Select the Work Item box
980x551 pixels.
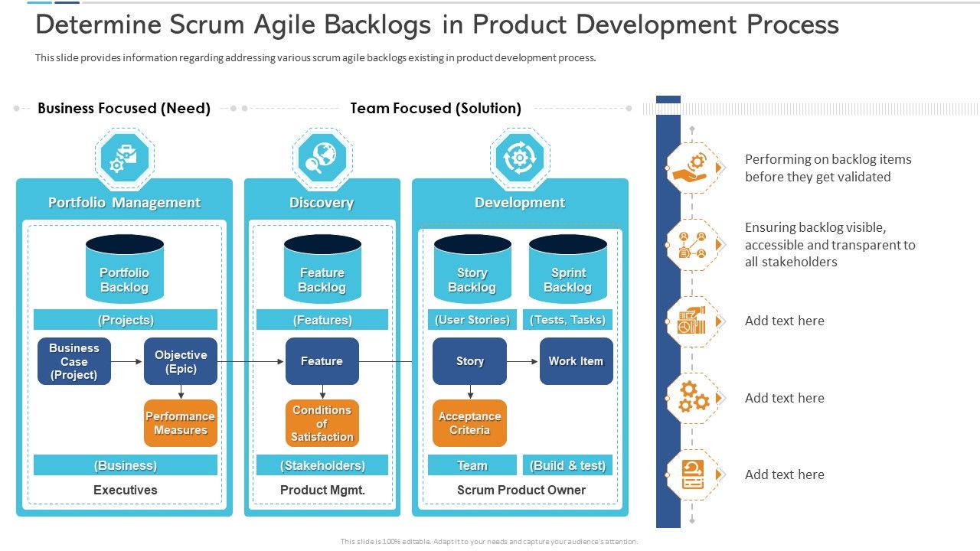[x=575, y=360]
